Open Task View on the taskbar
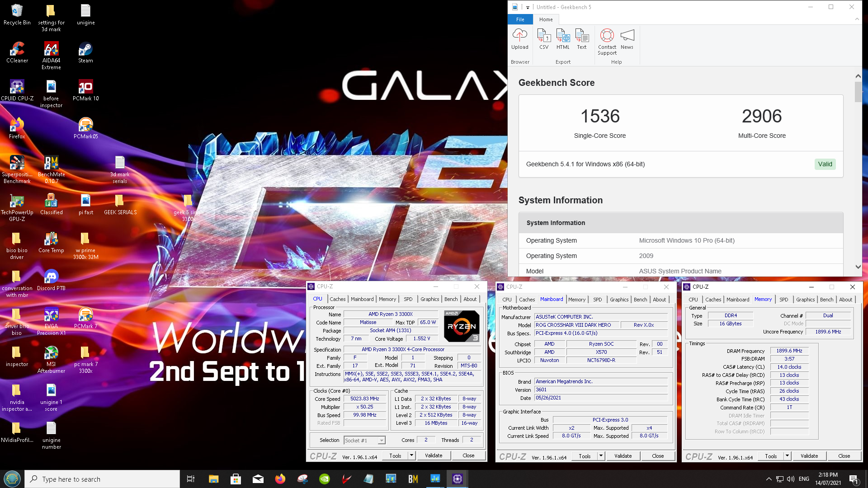 (190, 479)
